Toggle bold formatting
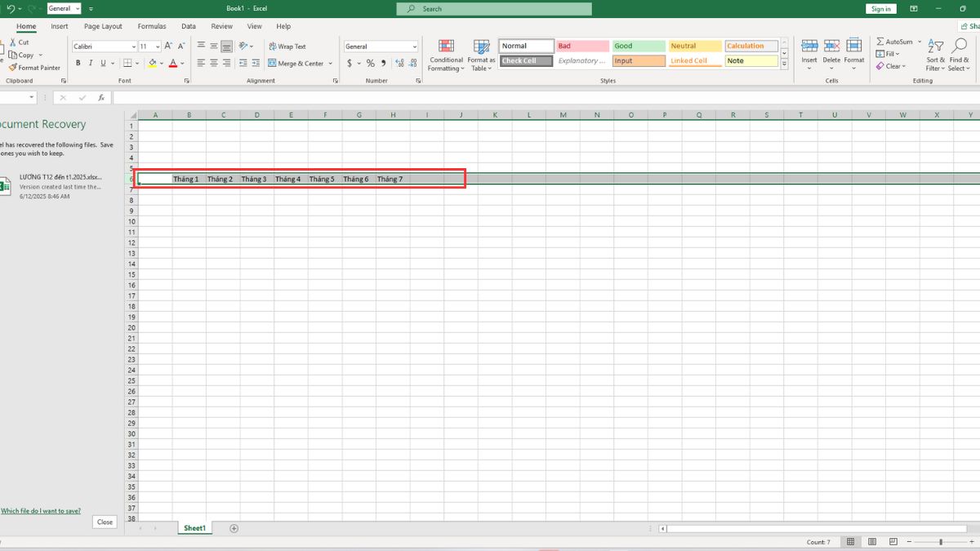 [78, 63]
